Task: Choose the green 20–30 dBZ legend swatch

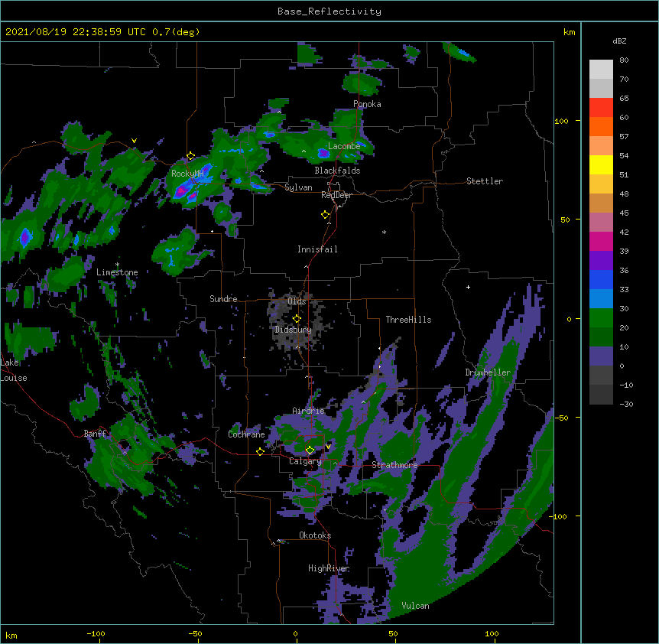Action: (x=601, y=318)
